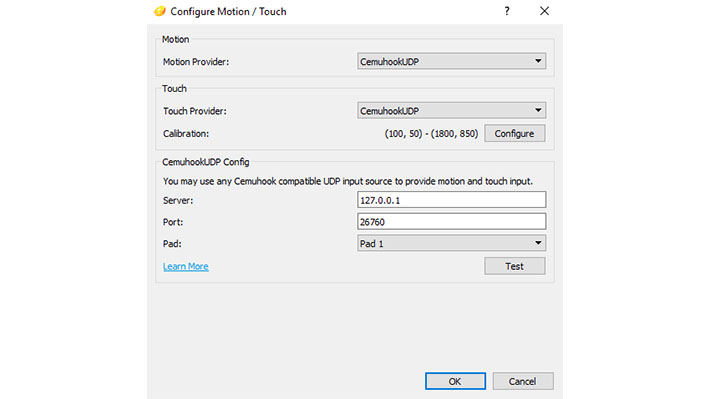Open the Pad selection dropdown
The width and height of the screenshot is (710, 399).
[451, 243]
